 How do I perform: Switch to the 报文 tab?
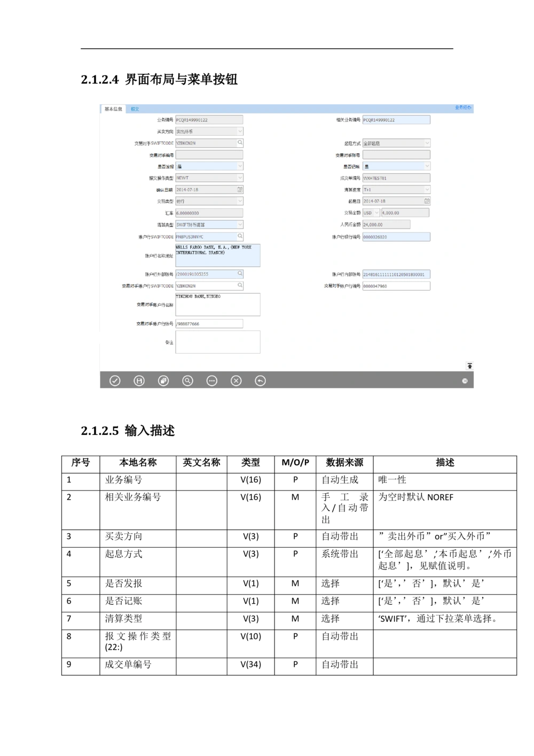click(135, 109)
